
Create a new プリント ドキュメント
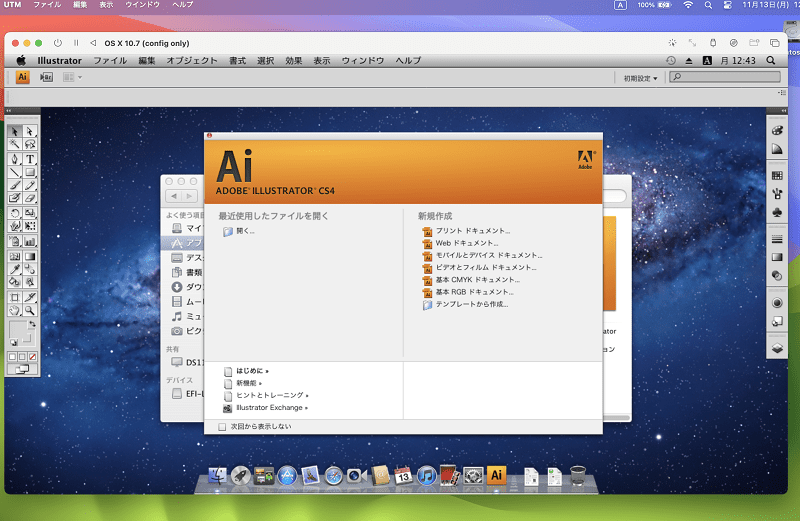(473, 231)
